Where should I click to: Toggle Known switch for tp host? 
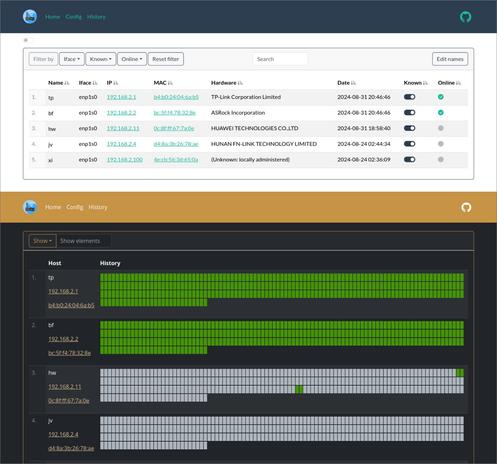(409, 97)
